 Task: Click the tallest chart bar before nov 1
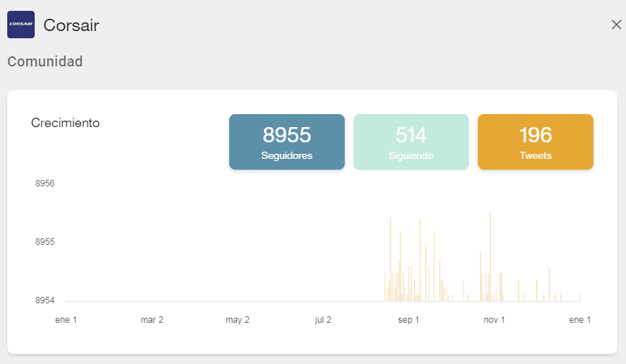click(x=490, y=256)
